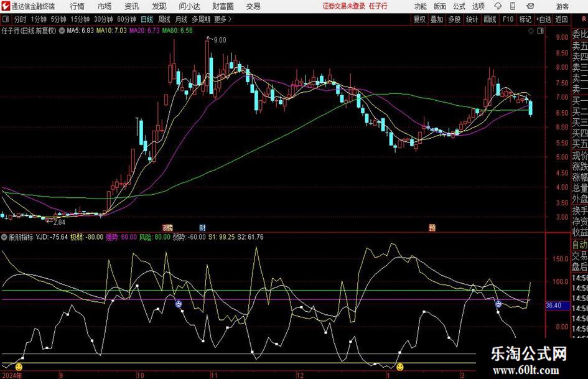Select the 多周期 multi-period view

pyautogui.click(x=201, y=19)
